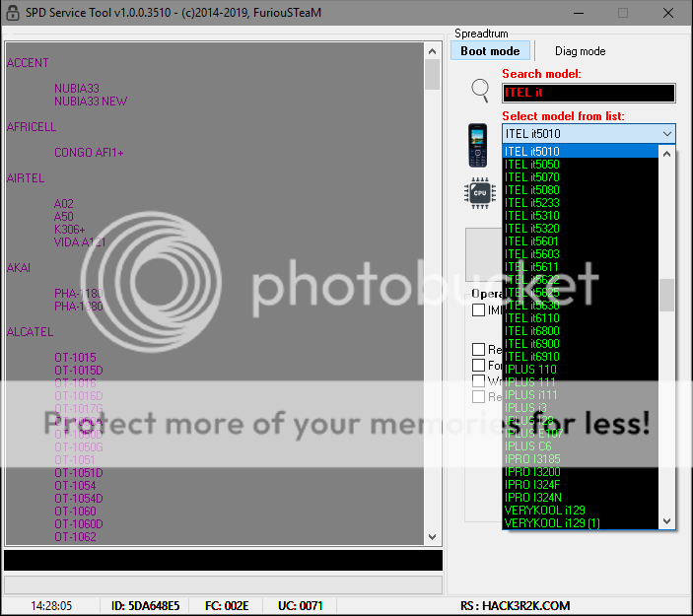Image resolution: width=693 pixels, height=616 pixels.
Task: Click the UC: 0071 status entry
Action: click(x=300, y=605)
